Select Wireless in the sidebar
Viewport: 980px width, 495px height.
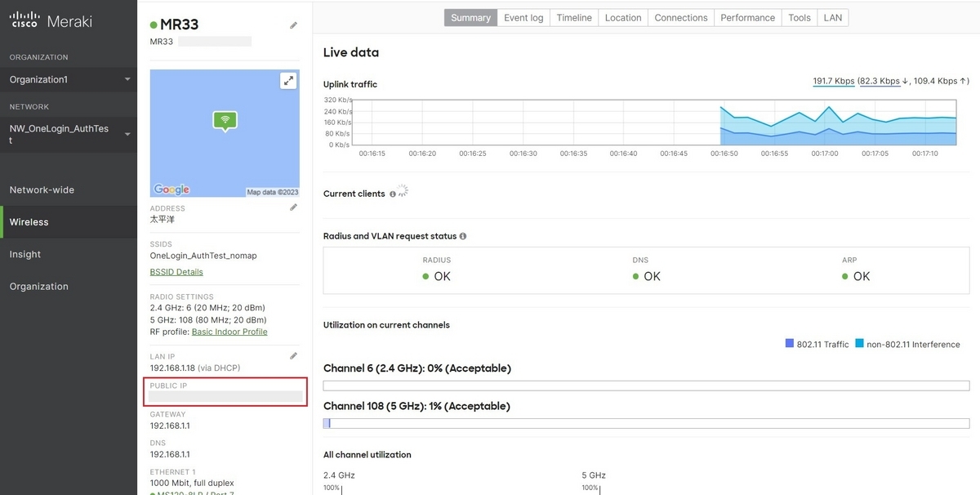69,222
